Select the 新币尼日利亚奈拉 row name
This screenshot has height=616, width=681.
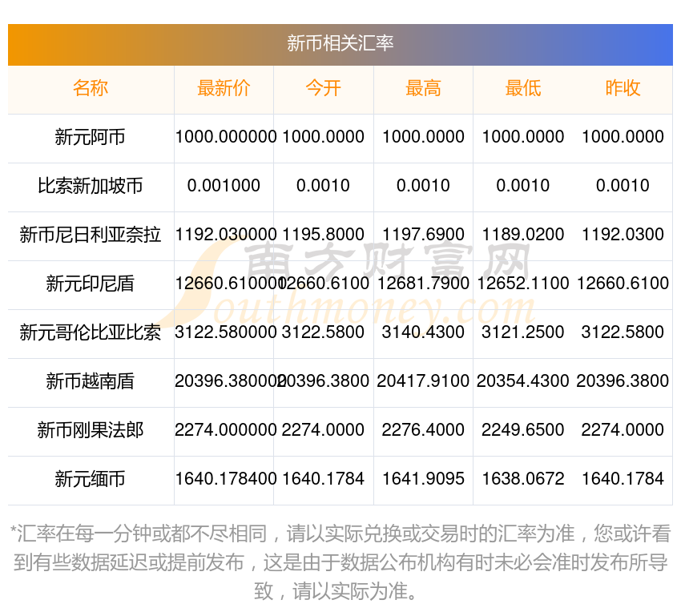point(91,235)
